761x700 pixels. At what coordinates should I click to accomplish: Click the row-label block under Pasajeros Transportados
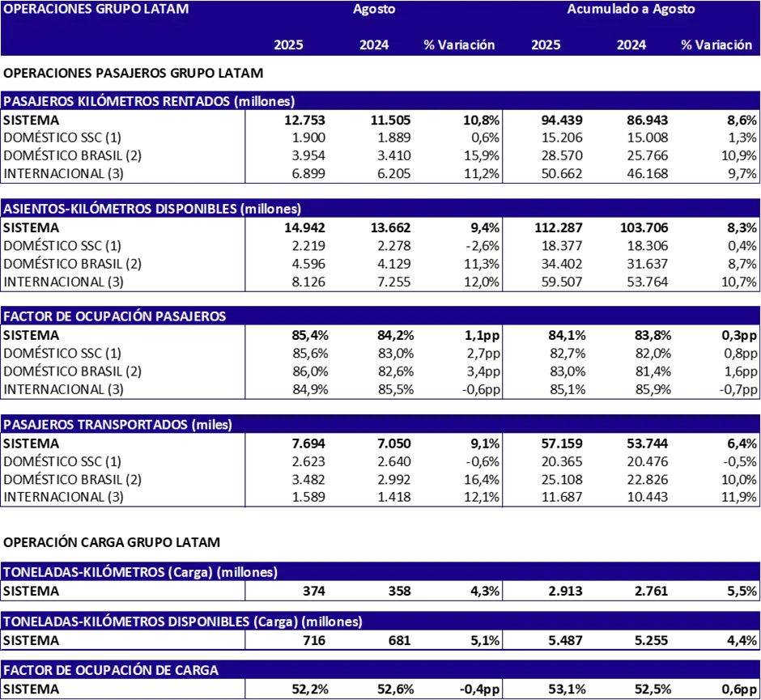point(121,470)
